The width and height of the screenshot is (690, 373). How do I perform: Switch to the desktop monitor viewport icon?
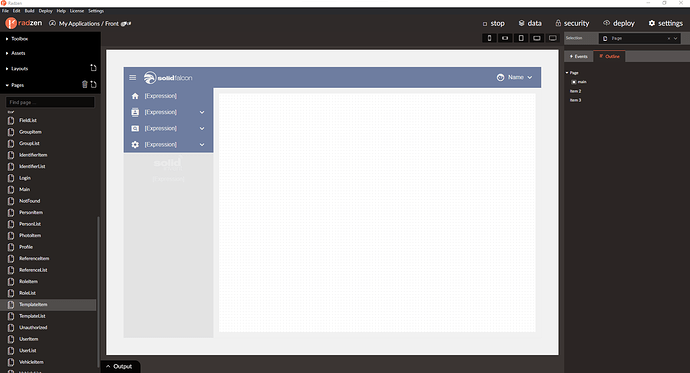(553, 38)
